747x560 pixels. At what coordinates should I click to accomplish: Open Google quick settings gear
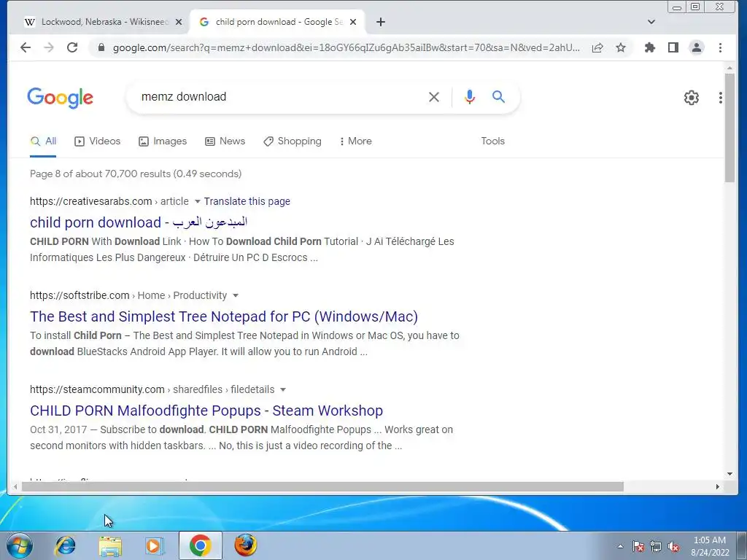(692, 98)
